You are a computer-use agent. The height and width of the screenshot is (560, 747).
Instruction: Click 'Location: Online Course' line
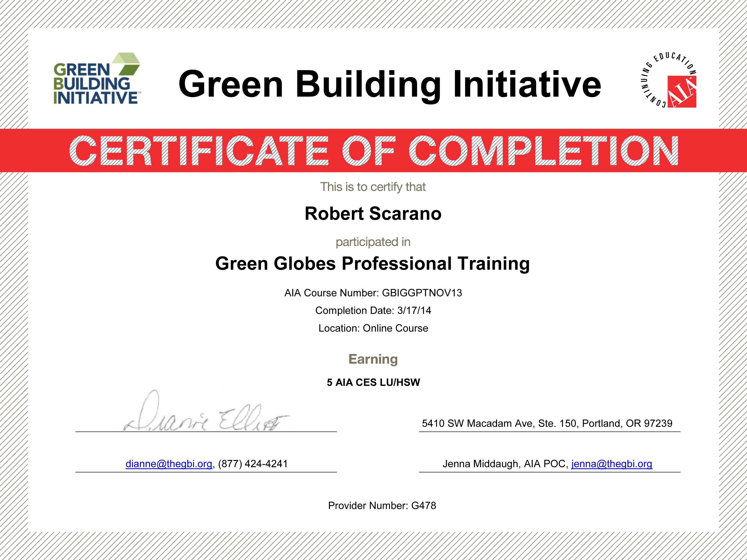pos(373,328)
